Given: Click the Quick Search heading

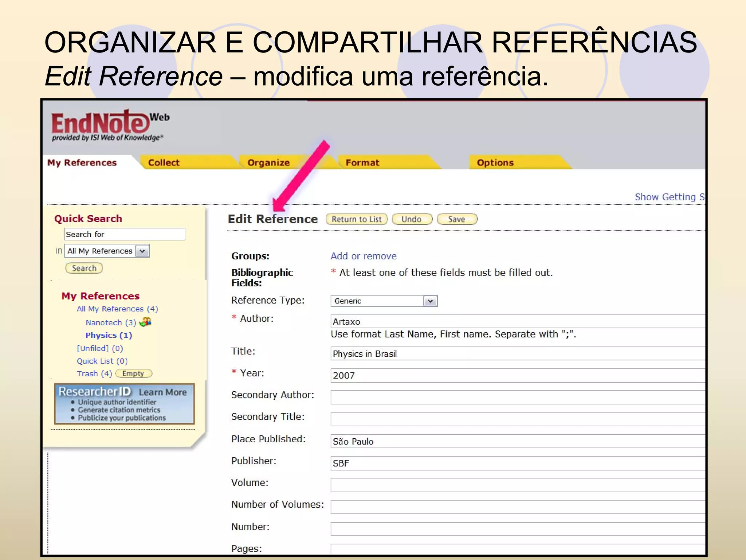Looking at the screenshot, I should [x=88, y=219].
